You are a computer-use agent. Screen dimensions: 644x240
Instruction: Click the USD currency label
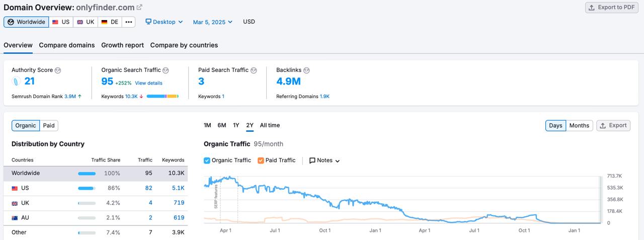[249, 22]
